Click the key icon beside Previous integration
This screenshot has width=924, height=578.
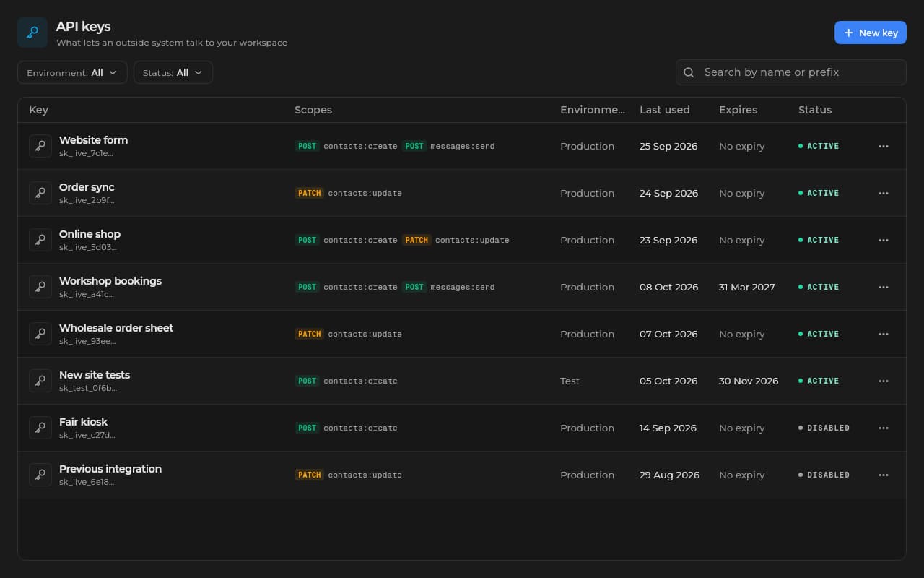tap(40, 475)
